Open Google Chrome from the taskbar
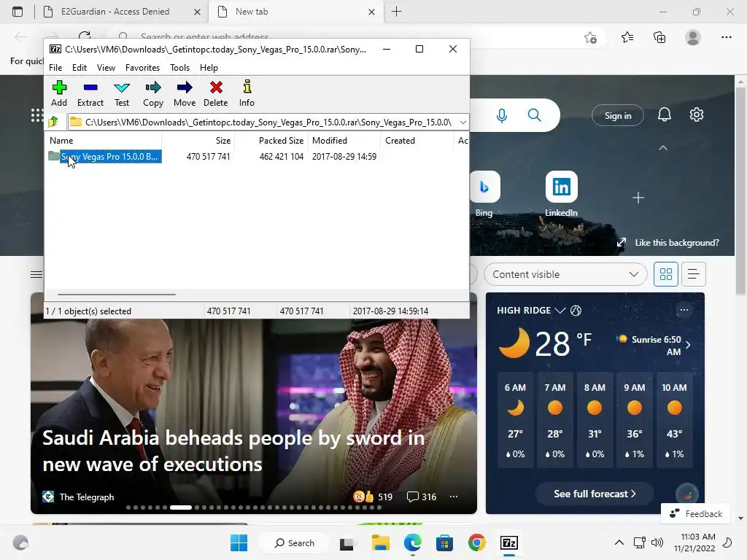747x560 pixels. (x=476, y=542)
